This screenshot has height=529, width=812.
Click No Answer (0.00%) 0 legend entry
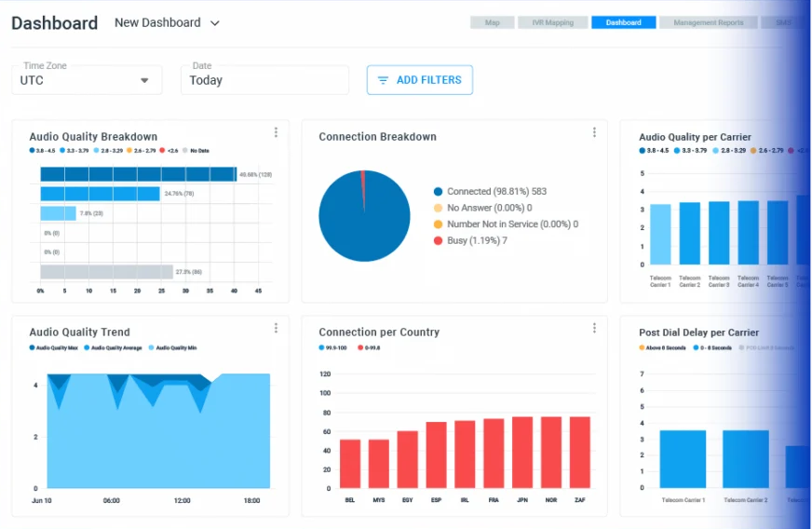point(482,208)
